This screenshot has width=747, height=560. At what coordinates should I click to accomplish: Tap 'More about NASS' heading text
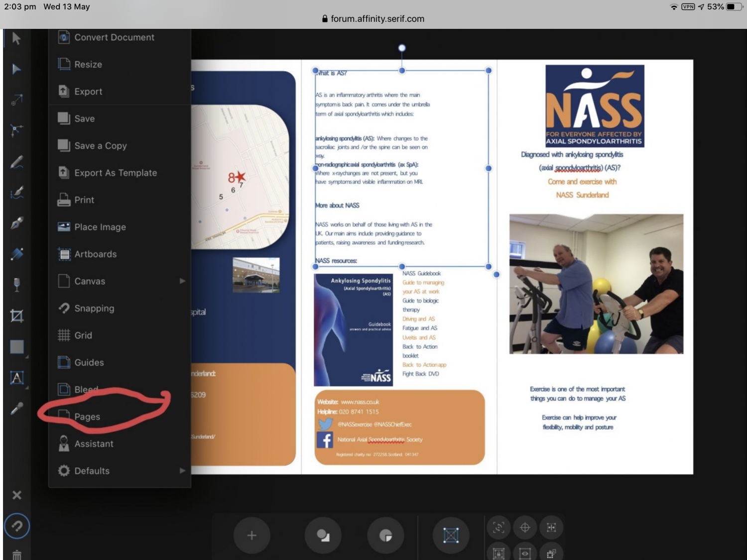point(337,206)
